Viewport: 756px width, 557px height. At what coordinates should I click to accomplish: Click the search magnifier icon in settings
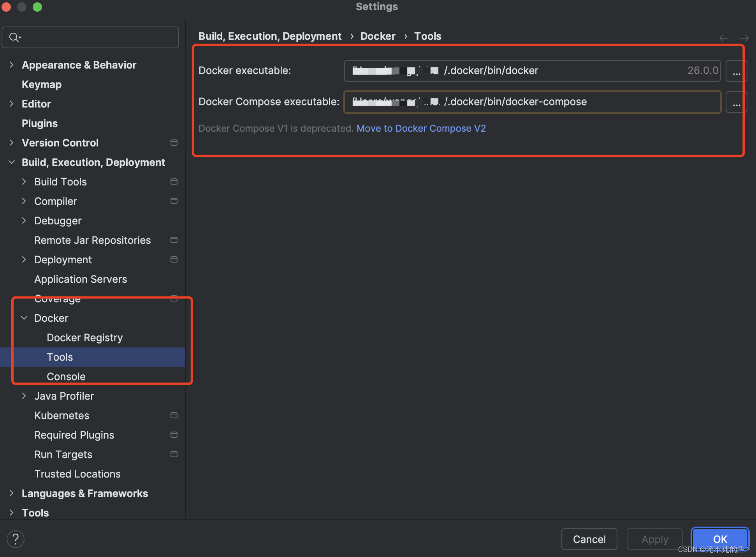[15, 37]
